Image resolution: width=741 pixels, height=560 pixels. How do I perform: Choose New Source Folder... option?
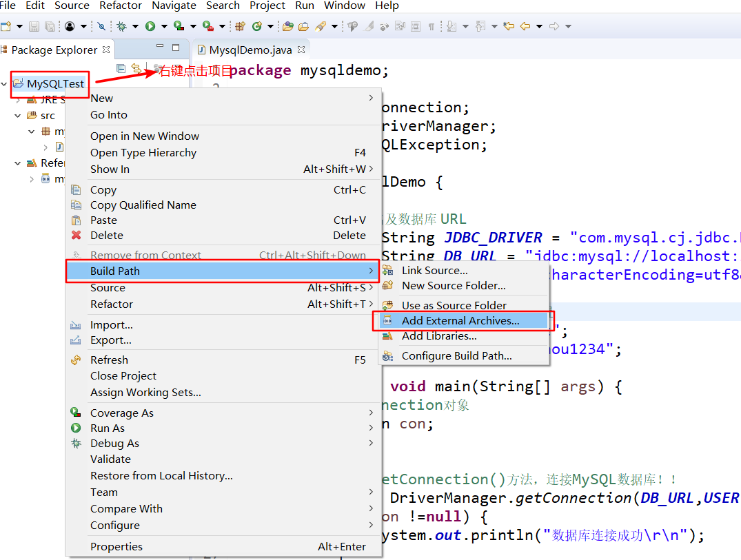tap(463, 286)
